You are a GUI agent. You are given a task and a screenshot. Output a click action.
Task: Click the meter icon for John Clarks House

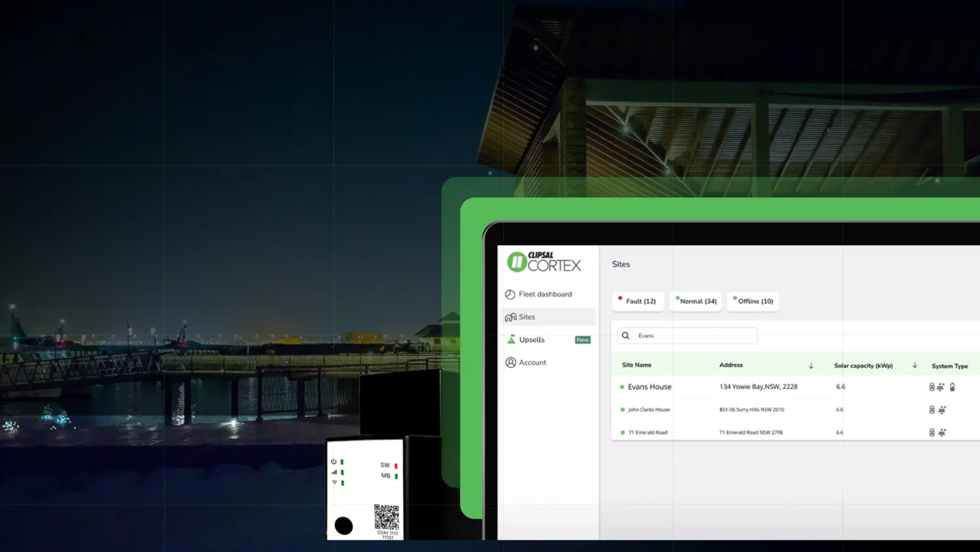coord(932,410)
